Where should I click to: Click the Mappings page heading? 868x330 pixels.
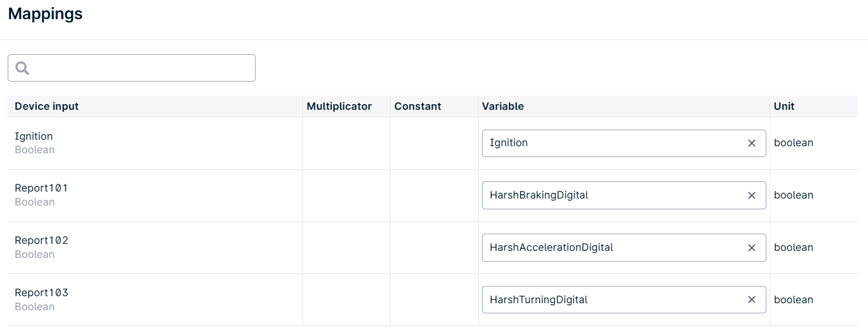click(45, 13)
